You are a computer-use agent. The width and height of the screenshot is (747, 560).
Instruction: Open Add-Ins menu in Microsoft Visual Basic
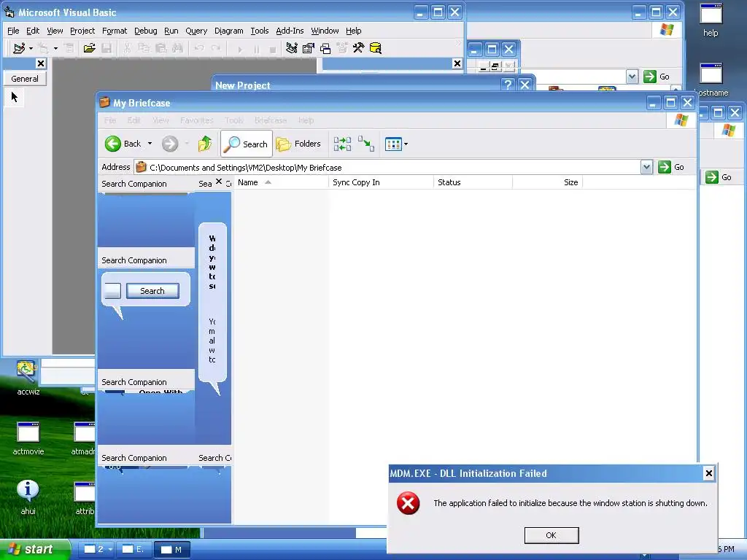(290, 31)
